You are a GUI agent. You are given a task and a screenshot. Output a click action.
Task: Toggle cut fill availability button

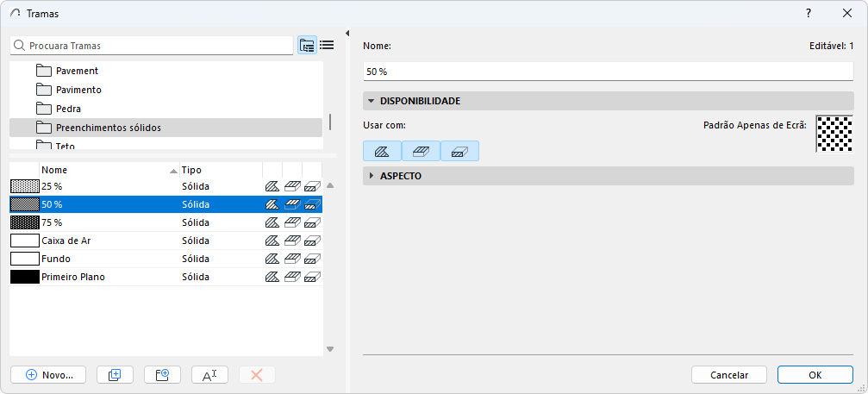[x=460, y=151]
